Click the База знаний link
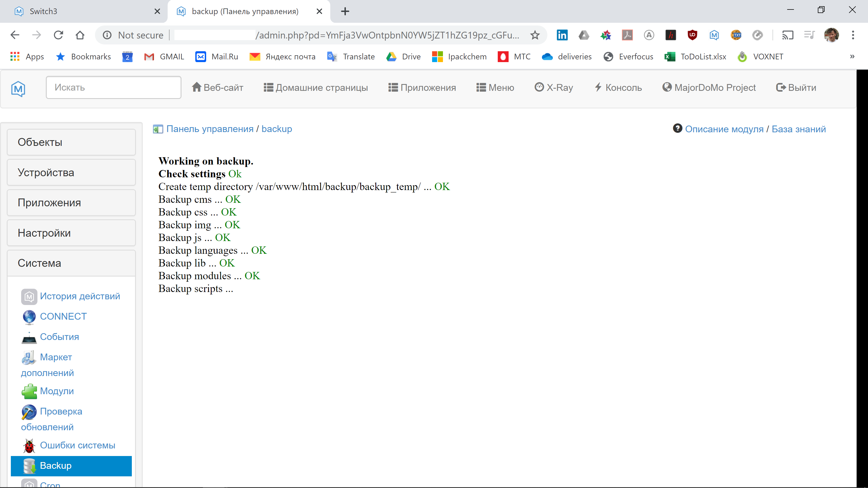 coord(798,129)
